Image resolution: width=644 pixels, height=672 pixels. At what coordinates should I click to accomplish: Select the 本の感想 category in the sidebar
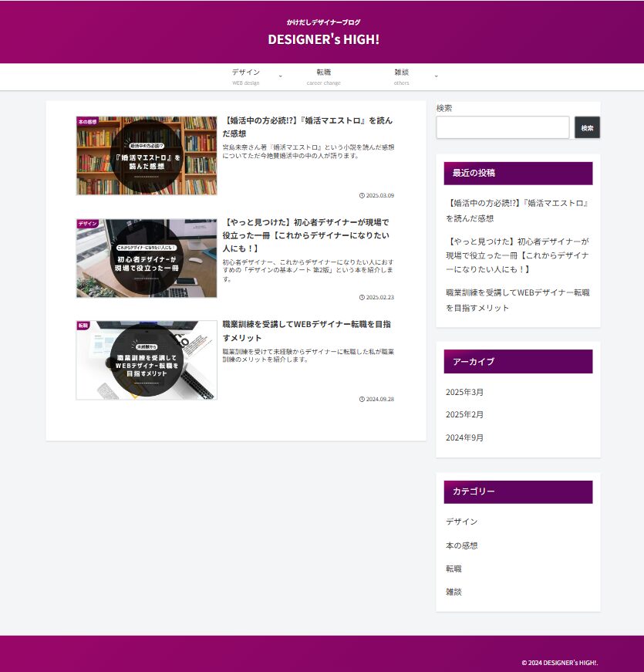[x=461, y=545]
